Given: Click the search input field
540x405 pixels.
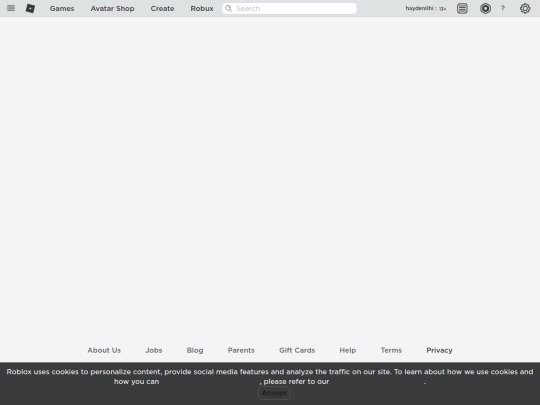Looking at the screenshot, I should point(289,9).
